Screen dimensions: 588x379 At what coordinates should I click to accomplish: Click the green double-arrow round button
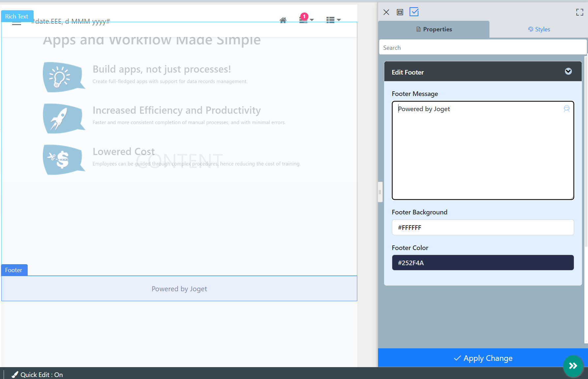pyautogui.click(x=573, y=365)
